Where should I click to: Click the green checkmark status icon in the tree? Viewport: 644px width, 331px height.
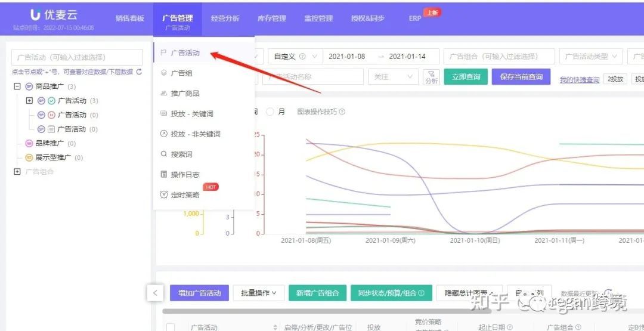pyautogui.click(x=51, y=101)
